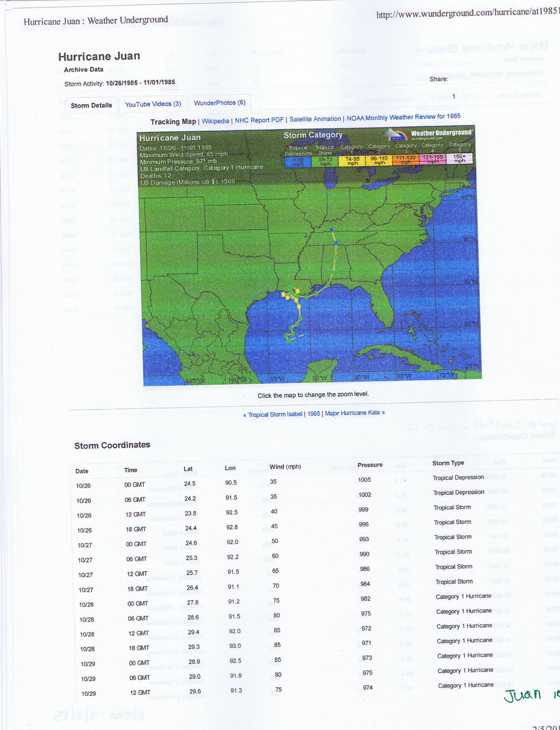The height and width of the screenshot is (730, 560).
Task: Click the wind speed value 45
Action: click(x=274, y=527)
